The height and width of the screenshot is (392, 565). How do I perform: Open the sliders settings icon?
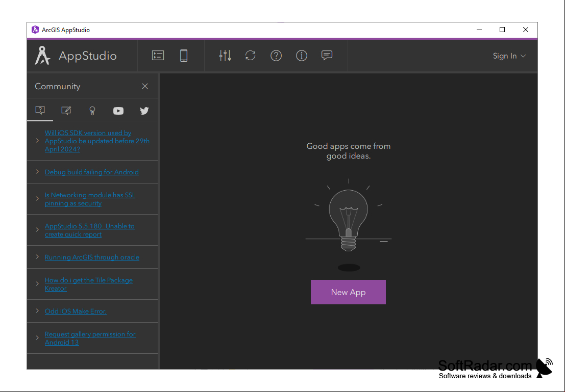coord(225,56)
